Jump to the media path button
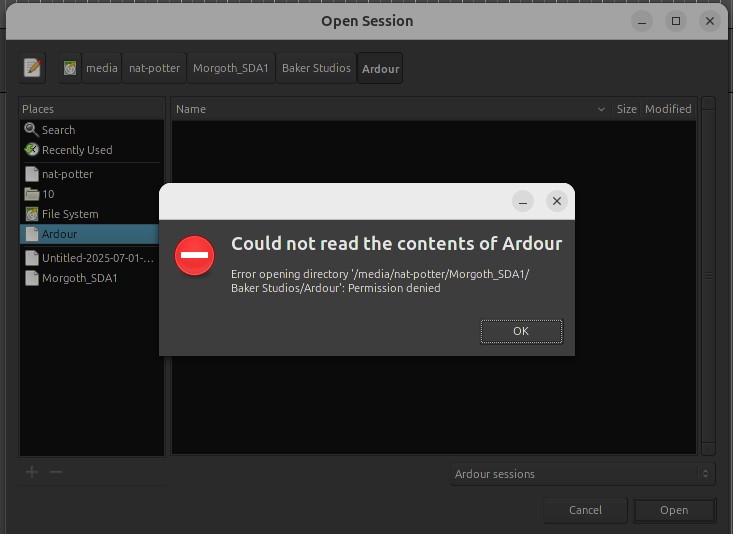The image size is (733, 534). [x=102, y=68]
